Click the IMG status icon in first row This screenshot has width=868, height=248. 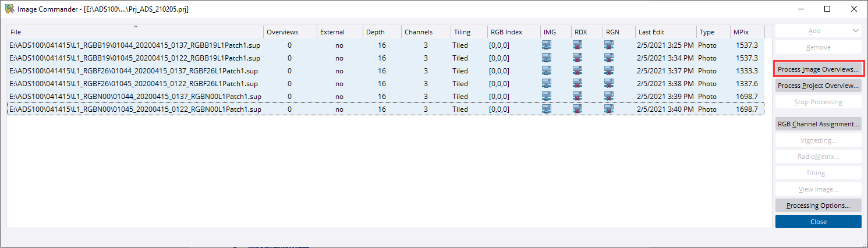coord(547,45)
